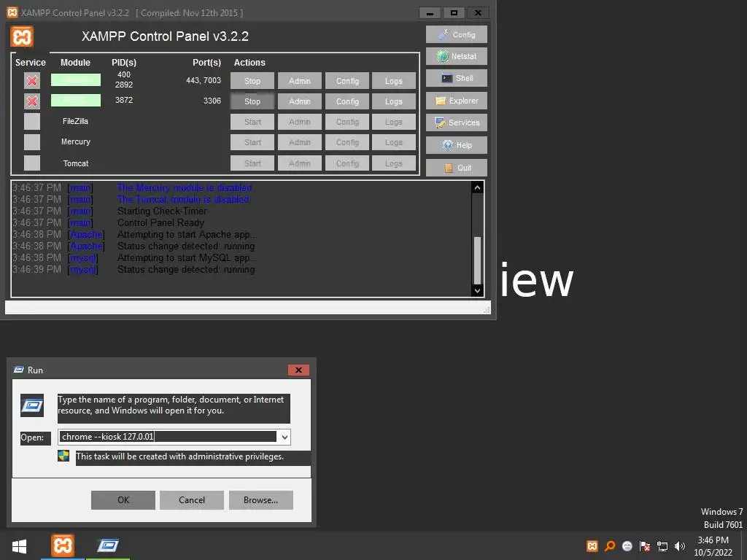
Task: Click Browse... in the Run dialog
Action: click(x=260, y=500)
